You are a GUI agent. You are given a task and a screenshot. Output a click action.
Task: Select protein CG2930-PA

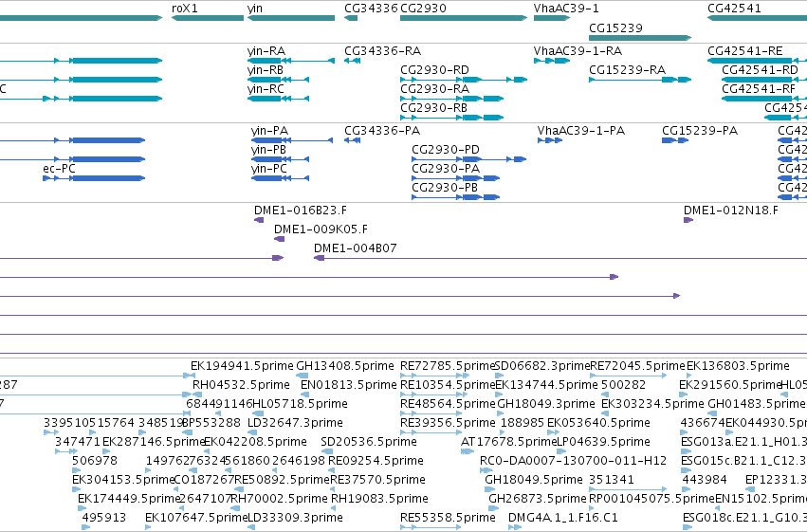coord(455,178)
